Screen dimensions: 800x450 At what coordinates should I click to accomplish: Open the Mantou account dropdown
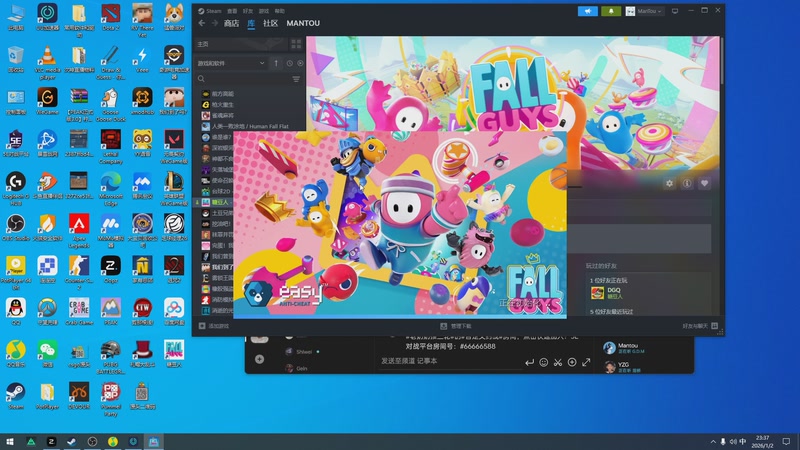pos(645,11)
